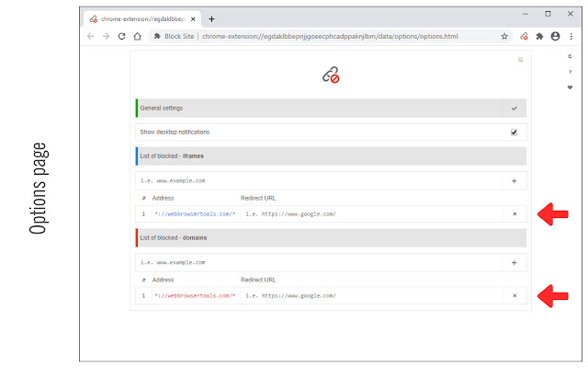Click the help question mark icon
This screenshot has width=588, height=368.
click(x=570, y=72)
